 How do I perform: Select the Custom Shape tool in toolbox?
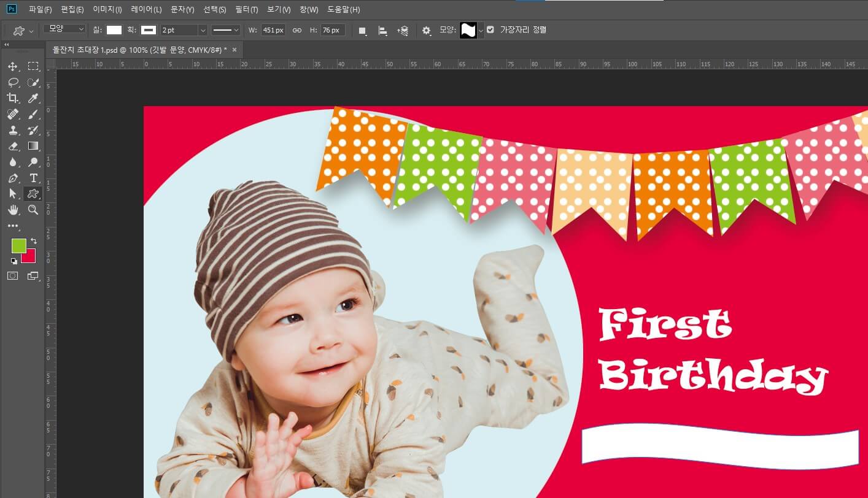[33, 194]
